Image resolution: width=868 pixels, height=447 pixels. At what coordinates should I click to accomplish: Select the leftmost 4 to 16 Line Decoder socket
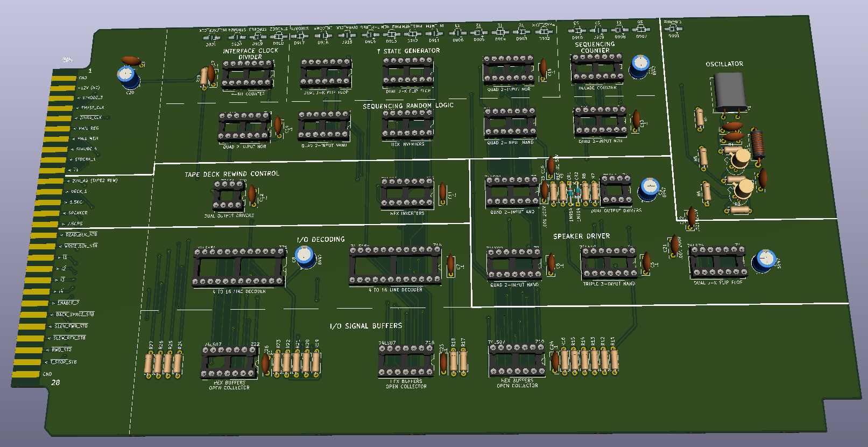coord(239,268)
